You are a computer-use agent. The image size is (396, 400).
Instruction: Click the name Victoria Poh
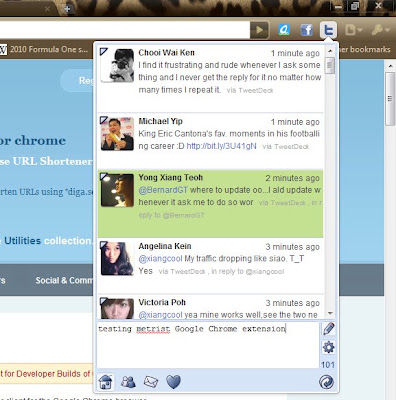tap(162, 302)
